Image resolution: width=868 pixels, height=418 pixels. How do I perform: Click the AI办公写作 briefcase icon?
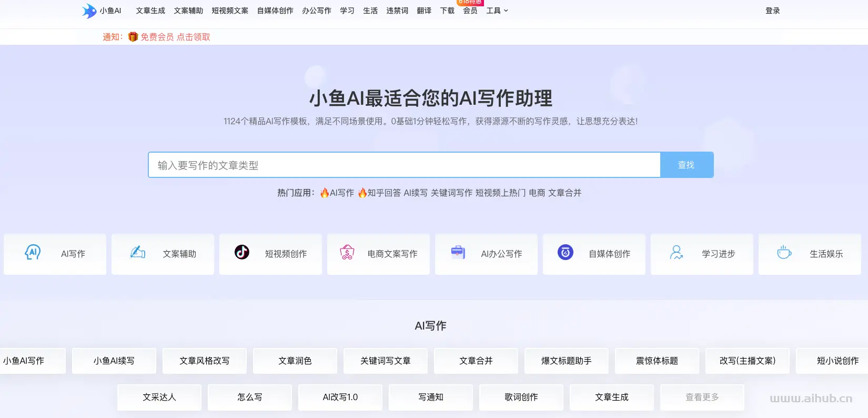click(x=458, y=252)
